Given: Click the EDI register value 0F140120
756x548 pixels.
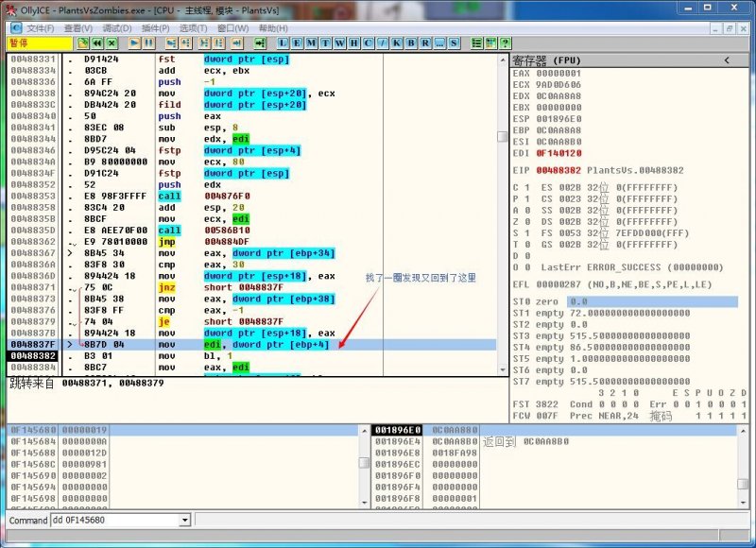Looking at the screenshot, I should click(558, 153).
